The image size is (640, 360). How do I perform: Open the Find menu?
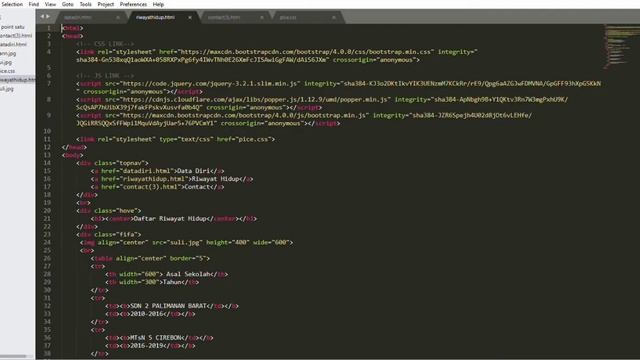(x=33, y=4)
